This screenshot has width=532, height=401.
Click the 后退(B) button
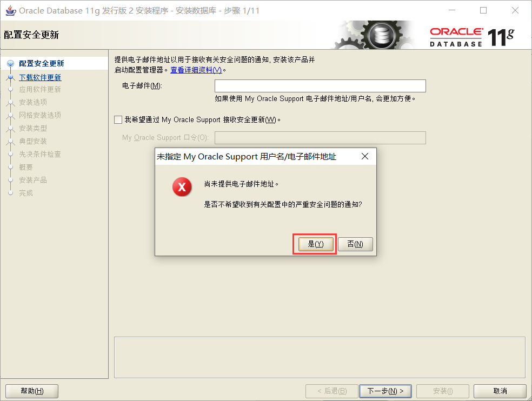pyautogui.click(x=332, y=391)
